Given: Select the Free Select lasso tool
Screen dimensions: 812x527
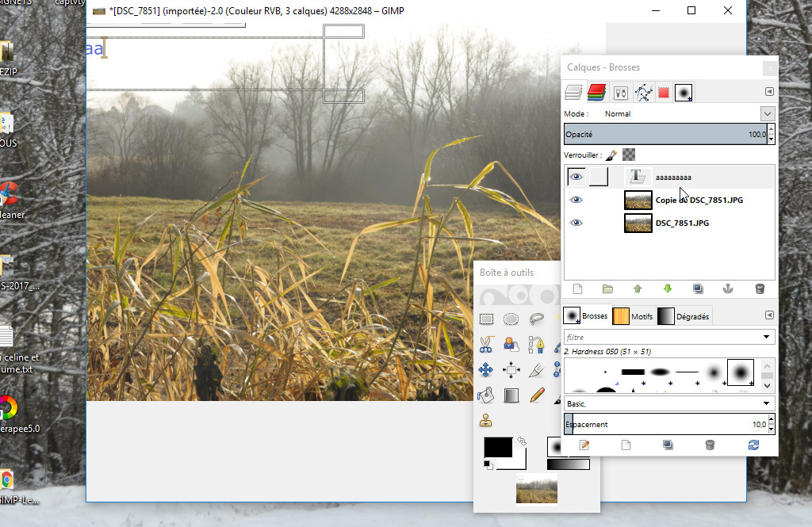Looking at the screenshot, I should pyautogui.click(x=537, y=319).
